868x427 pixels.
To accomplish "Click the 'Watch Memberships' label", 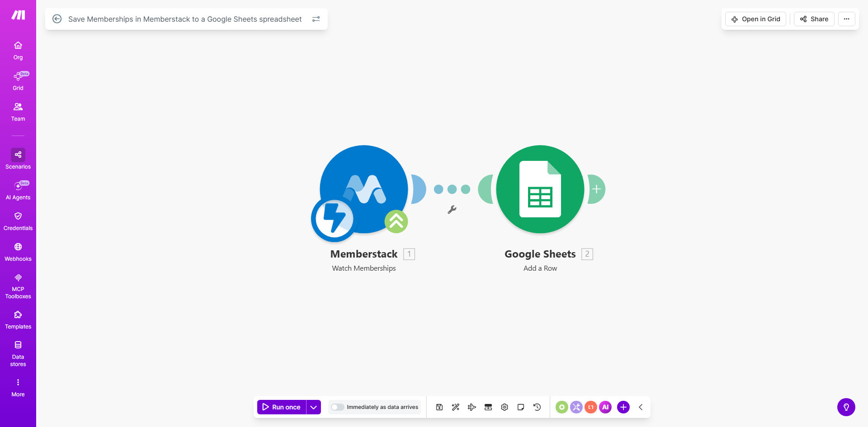I will pyautogui.click(x=364, y=268).
